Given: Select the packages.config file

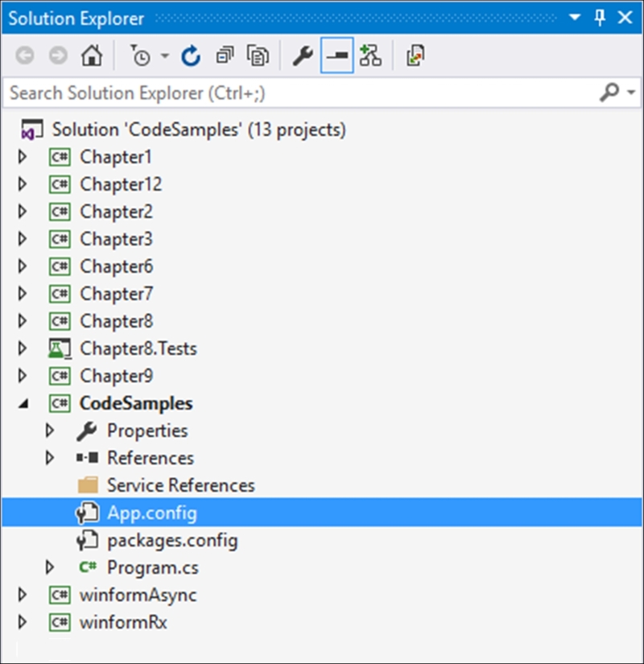Looking at the screenshot, I should [172, 540].
